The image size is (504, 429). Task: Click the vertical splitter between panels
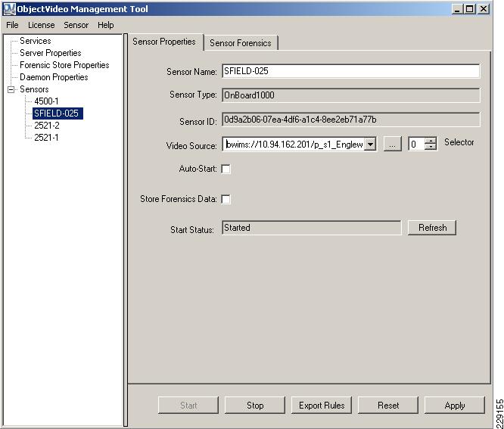tap(126, 230)
